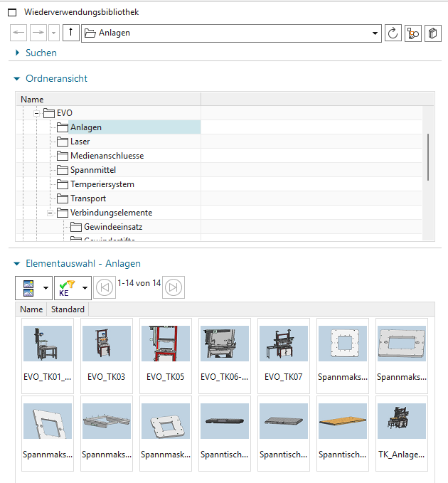This screenshot has height=483, width=448.
Task: Go to first page of element results
Action: coord(105,287)
